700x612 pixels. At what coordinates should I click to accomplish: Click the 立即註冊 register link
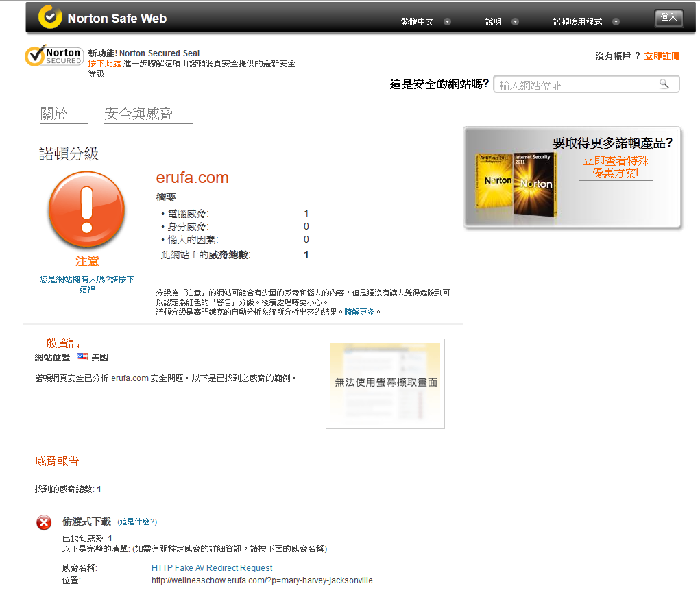[x=662, y=56]
